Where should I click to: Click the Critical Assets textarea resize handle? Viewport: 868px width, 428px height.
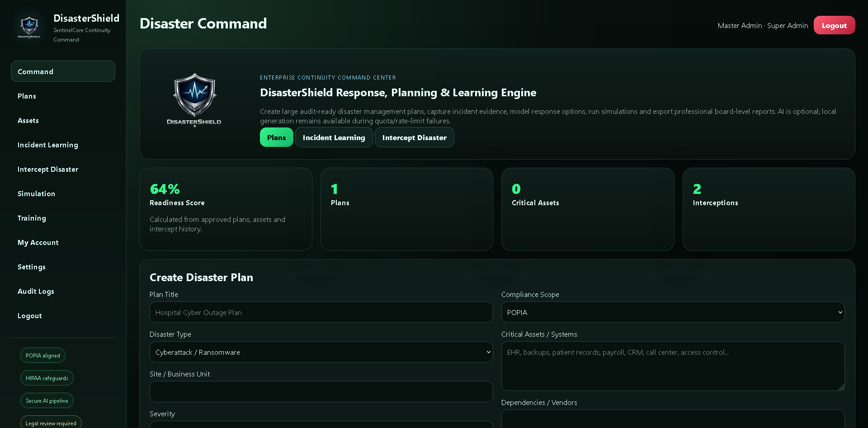click(841, 387)
